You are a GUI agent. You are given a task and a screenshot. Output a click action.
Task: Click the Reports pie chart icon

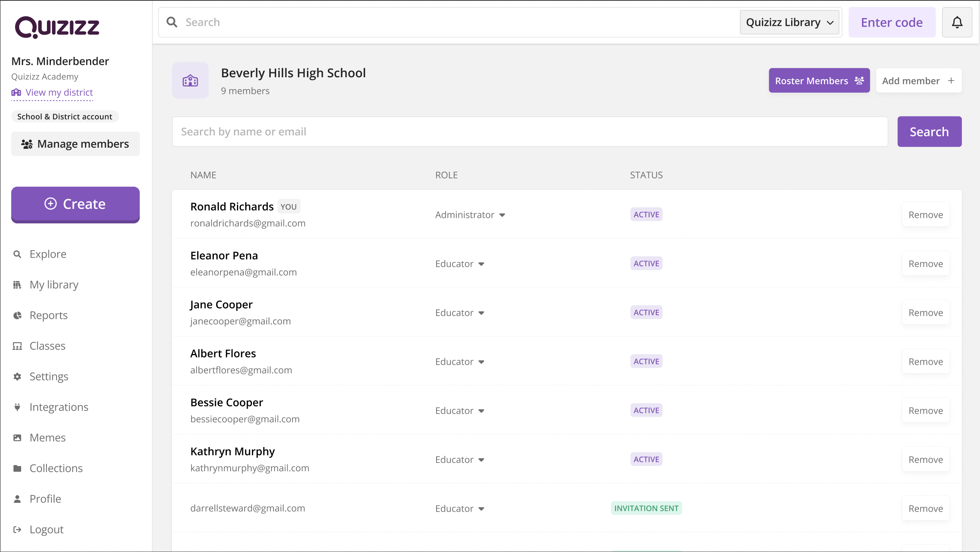[17, 315]
